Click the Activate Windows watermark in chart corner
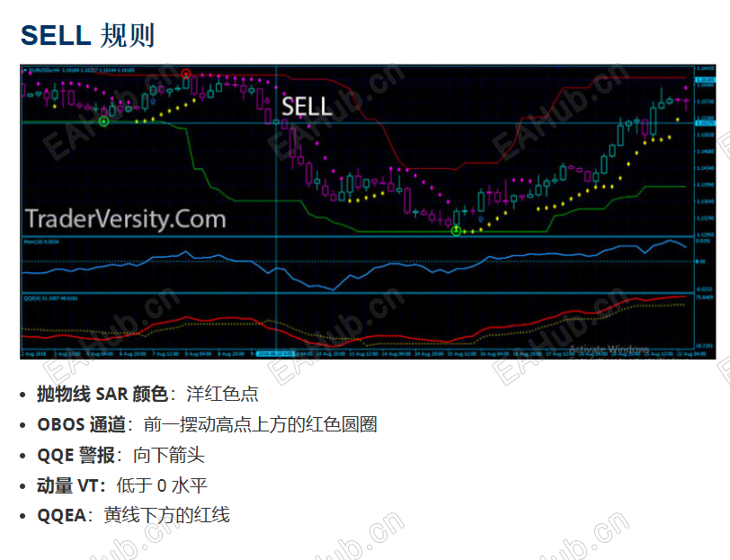 click(609, 349)
